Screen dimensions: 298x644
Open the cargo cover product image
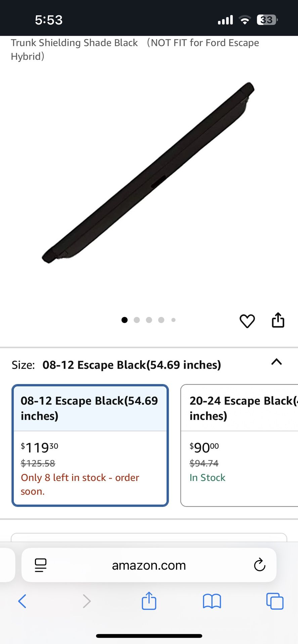click(x=148, y=173)
